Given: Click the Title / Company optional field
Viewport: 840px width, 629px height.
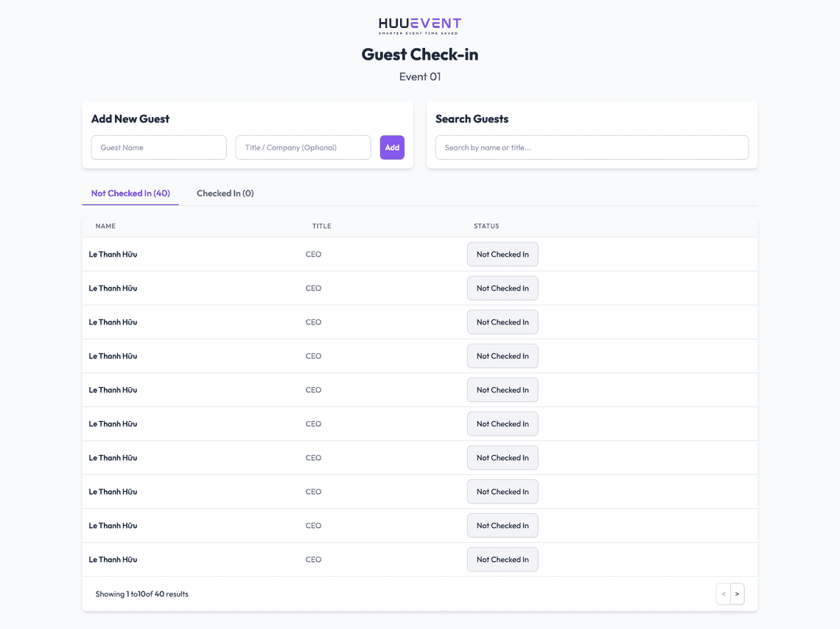Looking at the screenshot, I should pos(304,147).
